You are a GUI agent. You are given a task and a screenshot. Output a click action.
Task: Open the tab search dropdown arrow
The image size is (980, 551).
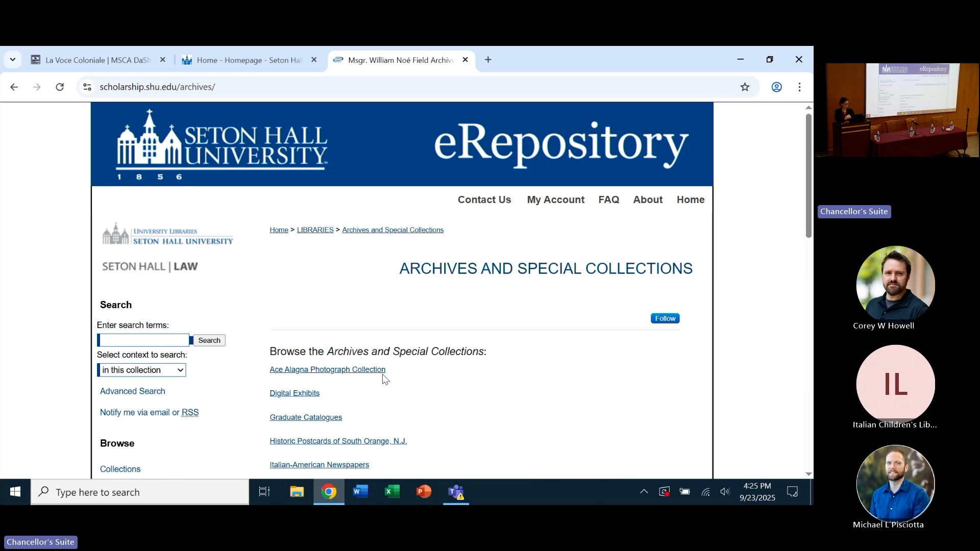click(13, 60)
